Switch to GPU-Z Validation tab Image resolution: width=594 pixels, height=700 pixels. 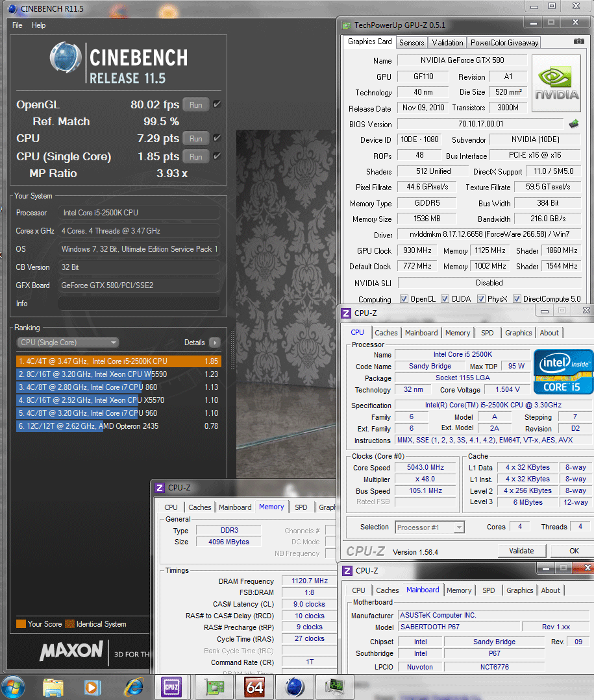(x=447, y=42)
